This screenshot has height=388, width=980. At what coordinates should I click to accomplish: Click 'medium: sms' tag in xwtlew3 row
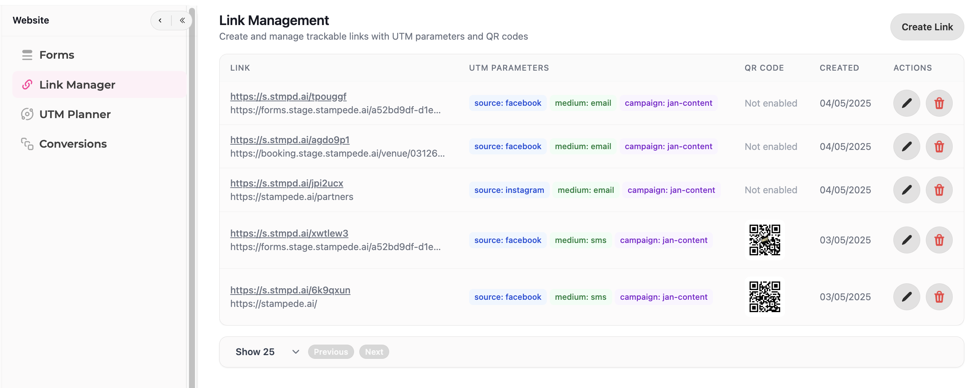coord(580,240)
